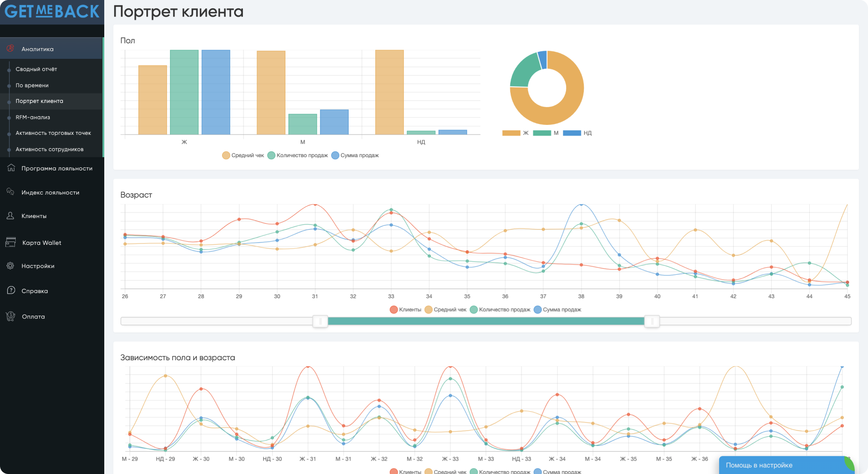Viewport: 868px width, 474px height.
Task: Open Справка menu item
Action: click(x=35, y=291)
